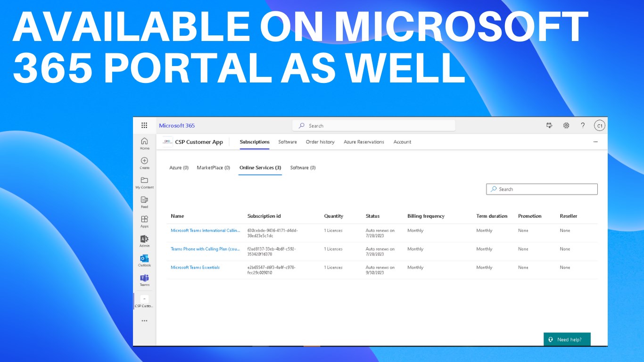Open the feedback icon in the top bar
The image size is (644, 362).
(549, 125)
